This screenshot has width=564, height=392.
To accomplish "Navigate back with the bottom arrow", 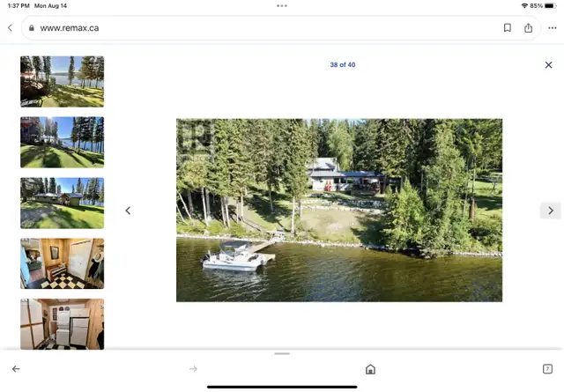I will [x=16, y=368].
